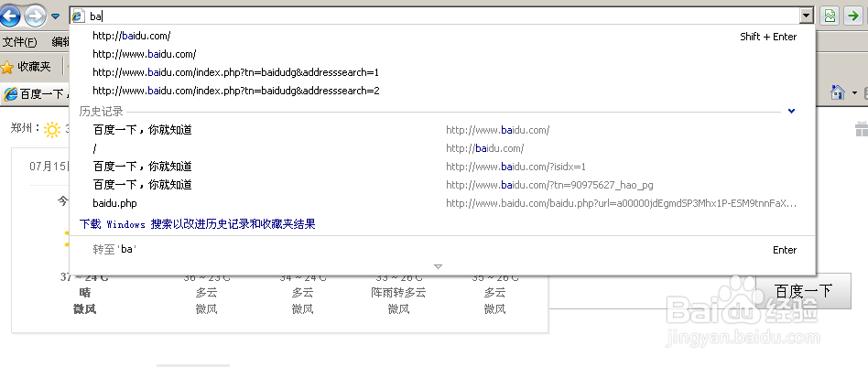The image size is (868, 367).
Task: Click the browser Forward arrow button
Action: (x=36, y=16)
